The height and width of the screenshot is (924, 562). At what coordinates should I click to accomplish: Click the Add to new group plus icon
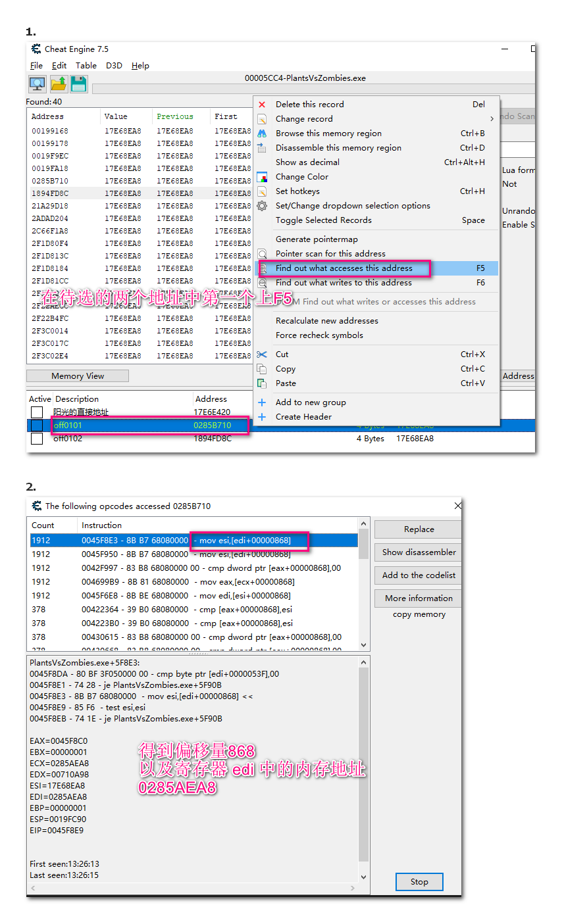click(x=262, y=402)
